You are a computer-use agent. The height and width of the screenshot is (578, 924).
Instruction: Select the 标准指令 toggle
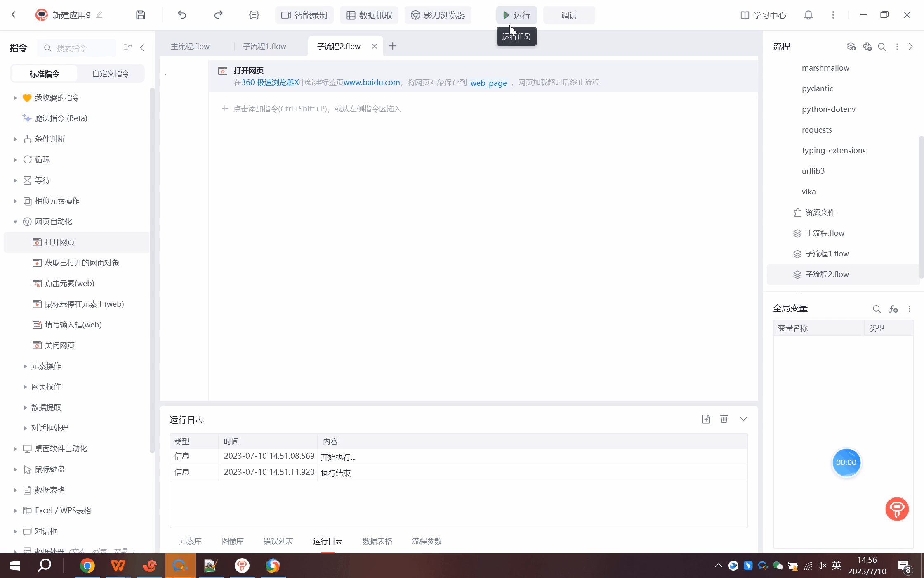[x=44, y=73]
